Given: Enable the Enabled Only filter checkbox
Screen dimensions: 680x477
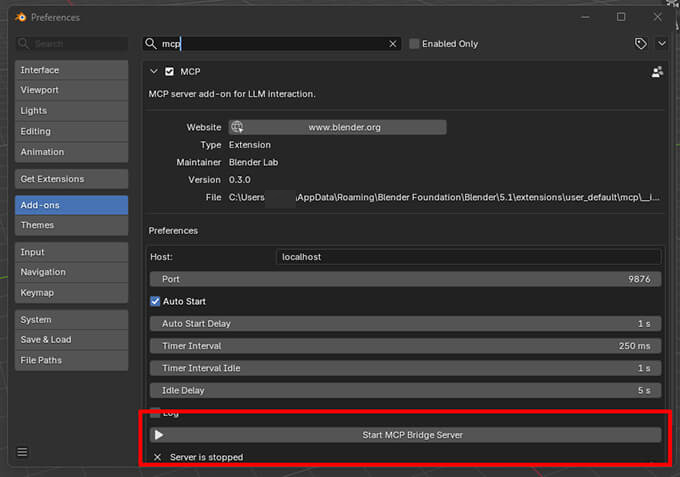Looking at the screenshot, I should (x=415, y=44).
